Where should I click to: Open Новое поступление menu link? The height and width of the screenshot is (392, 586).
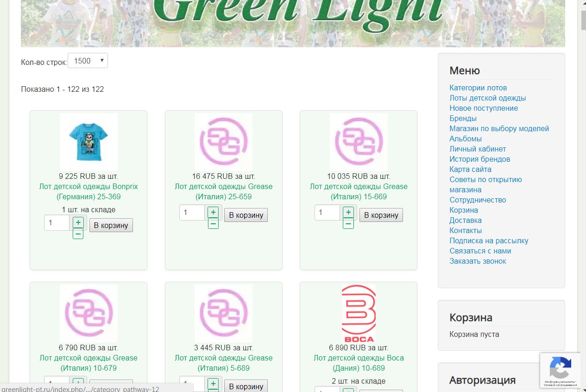[x=484, y=108]
